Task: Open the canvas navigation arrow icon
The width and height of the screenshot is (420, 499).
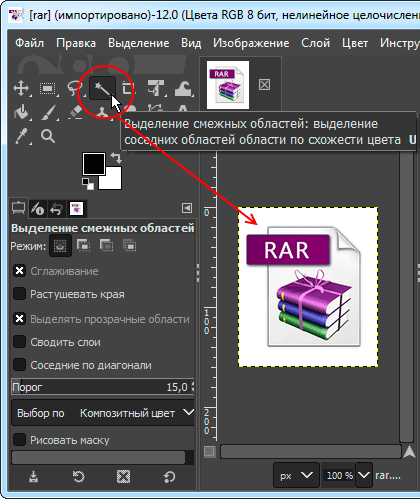Action: (409, 452)
